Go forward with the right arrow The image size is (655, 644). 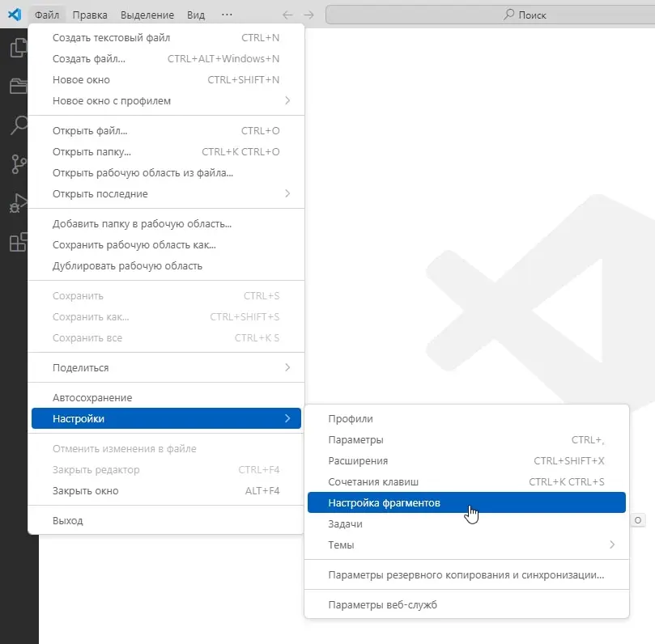(x=308, y=15)
